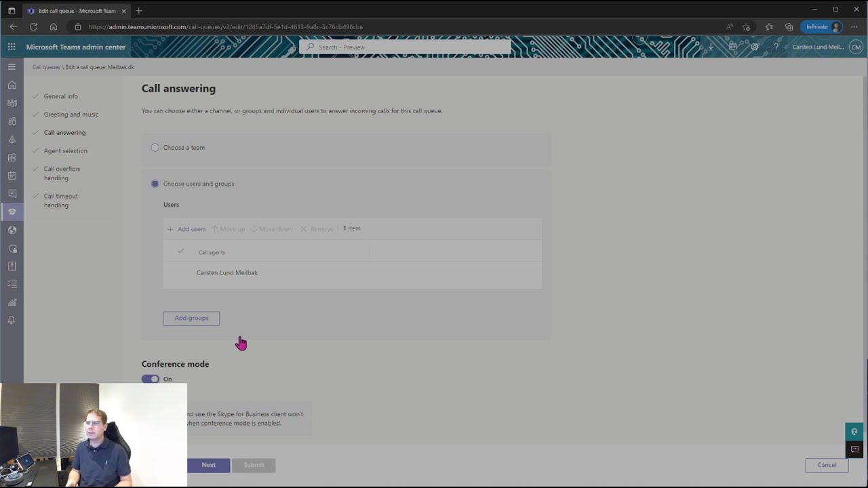
Task: Add this page to favorites
Action: click(747, 27)
